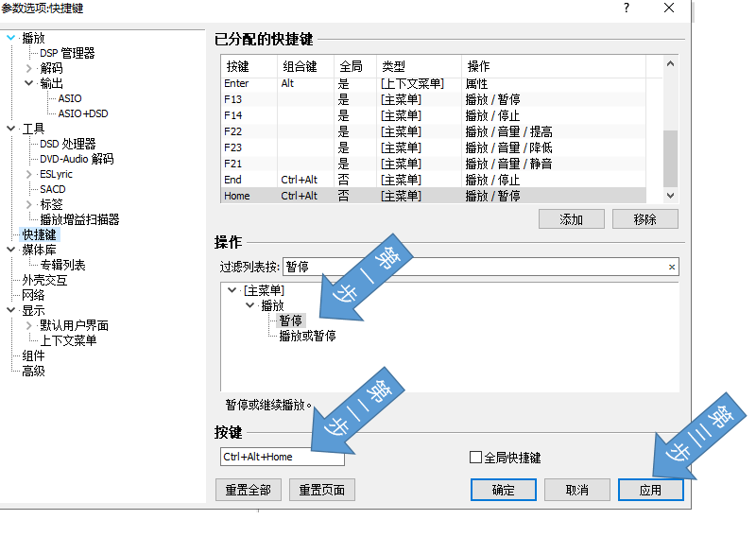Select the F22 volume up shortcut row
This screenshot has height=537, width=756.
435,131
